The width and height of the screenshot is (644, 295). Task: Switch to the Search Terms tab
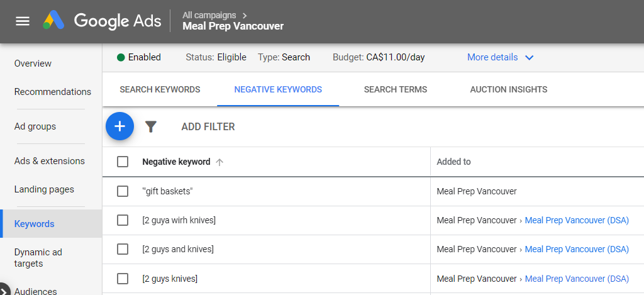[x=395, y=89]
